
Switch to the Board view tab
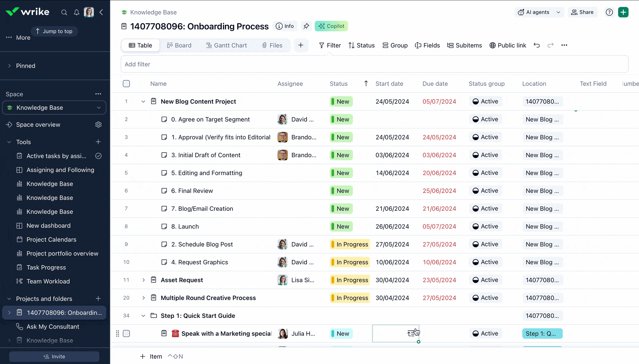click(179, 45)
